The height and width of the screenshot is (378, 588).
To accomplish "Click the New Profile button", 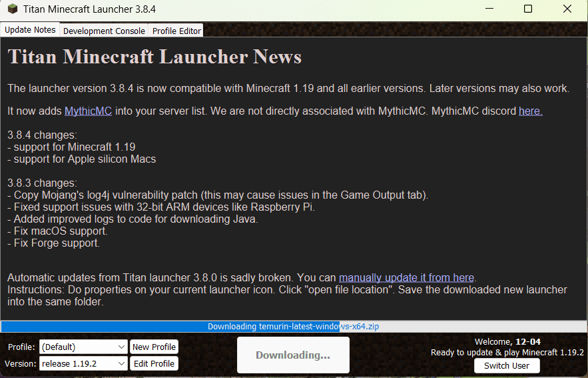I will [x=154, y=347].
